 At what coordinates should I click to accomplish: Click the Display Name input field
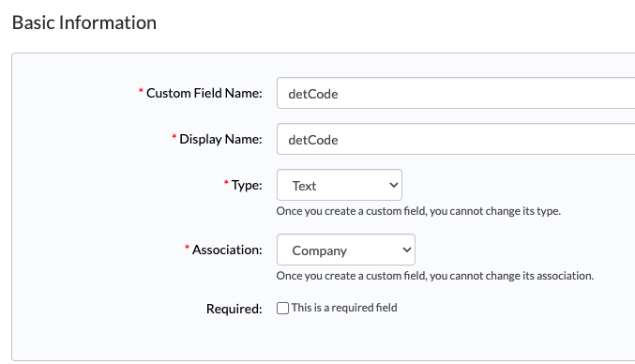456,139
